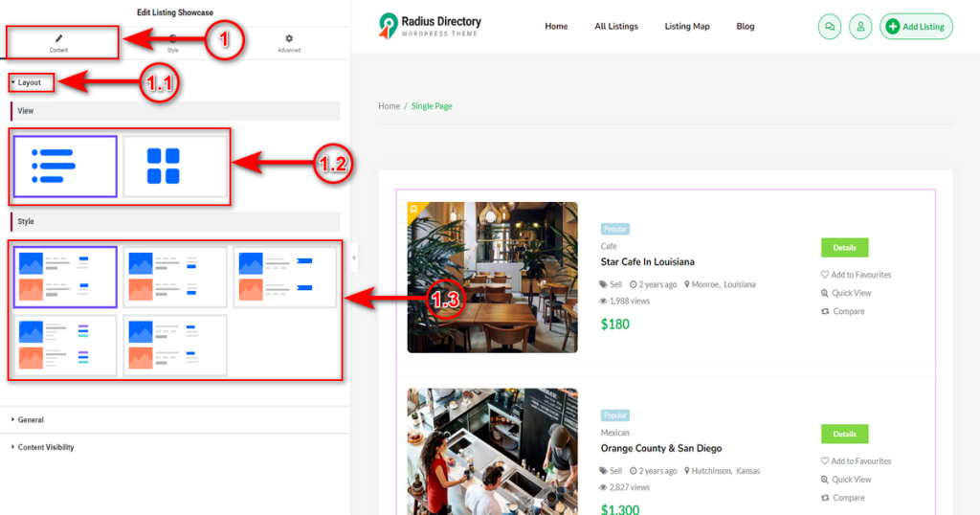Click the Single Page breadcrumb
Image resolution: width=980 pixels, height=515 pixels.
(x=432, y=106)
